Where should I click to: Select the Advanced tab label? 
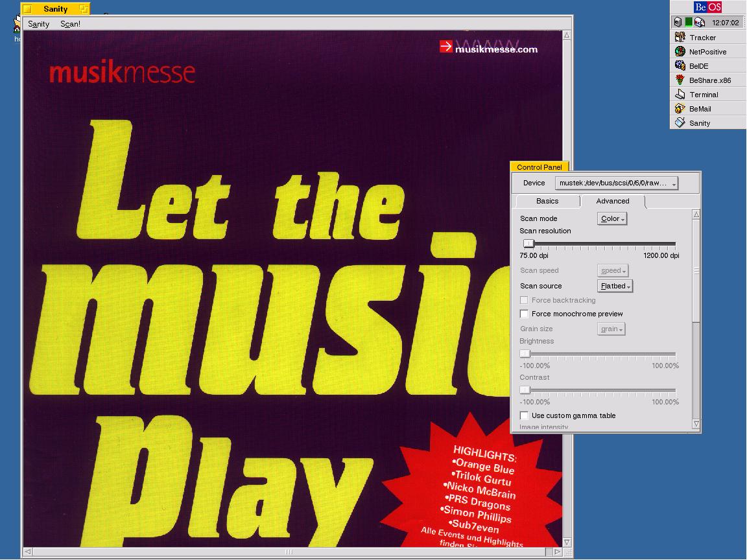(x=613, y=202)
